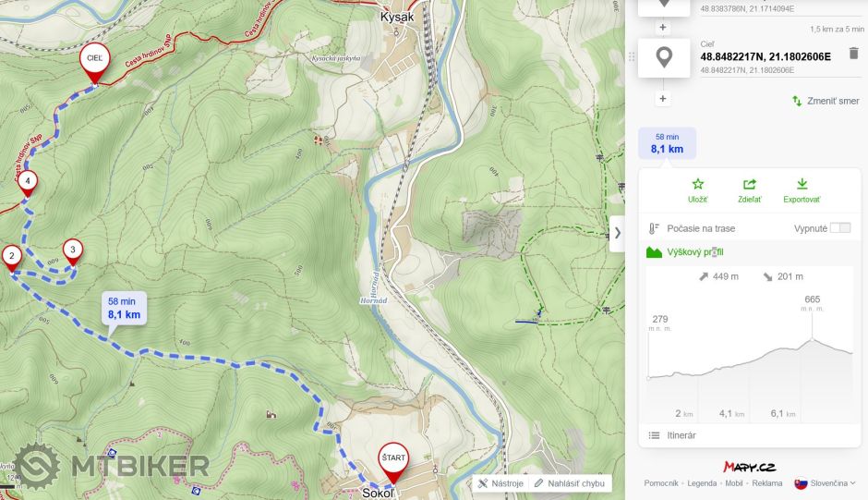
Task: Open the Slovenčina language dropdown
Action: (x=825, y=483)
